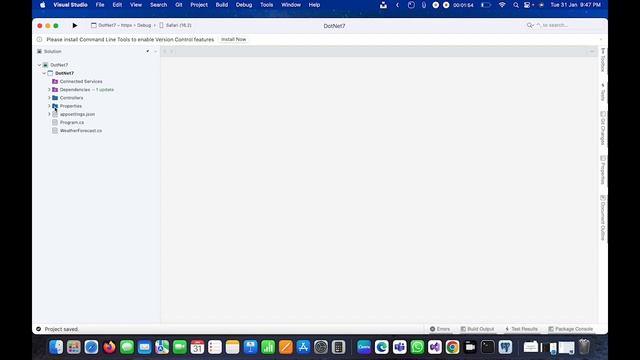Open Microsoft Edge from the Dock
Image resolution: width=640 pixels, height=360 pixels.
[x=382, y=347]
